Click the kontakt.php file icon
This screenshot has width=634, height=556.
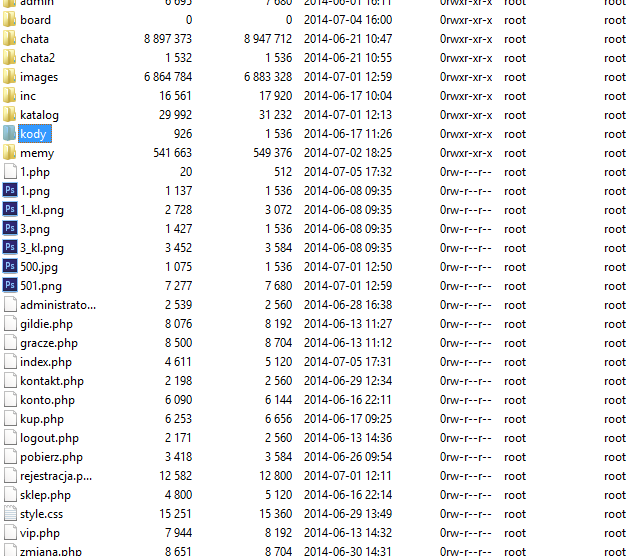(10, 381)
